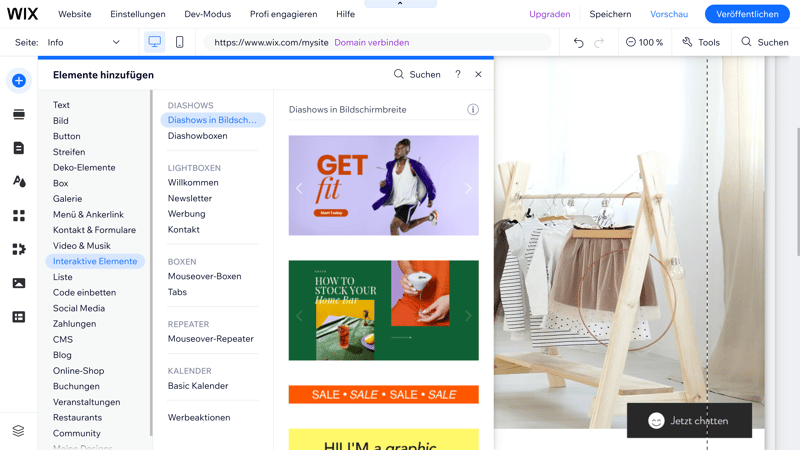
Task: Click Domain verbinden link
Action: (x=371, y=42)
